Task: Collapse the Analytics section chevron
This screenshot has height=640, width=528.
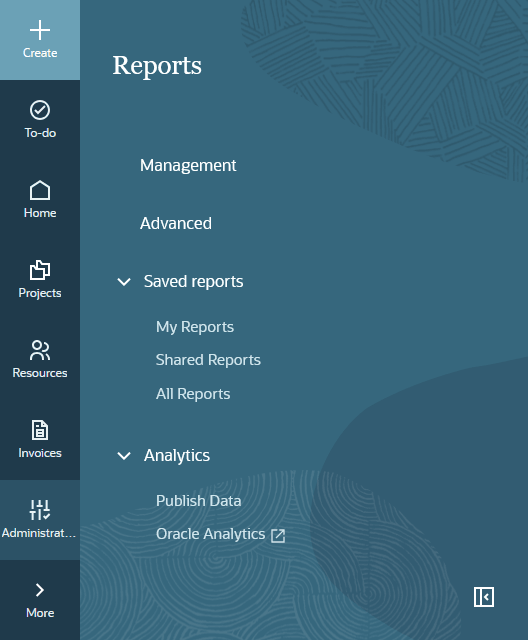Action: point(124,456)
